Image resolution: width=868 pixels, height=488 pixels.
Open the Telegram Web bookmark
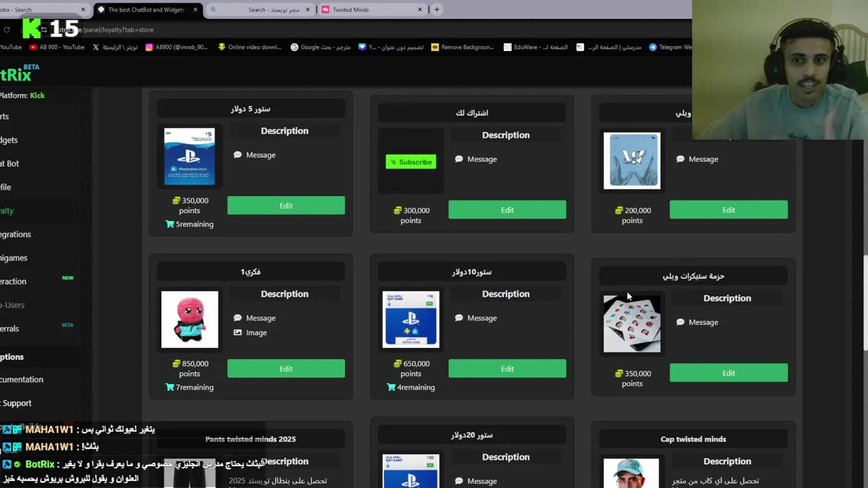point(670,47)
